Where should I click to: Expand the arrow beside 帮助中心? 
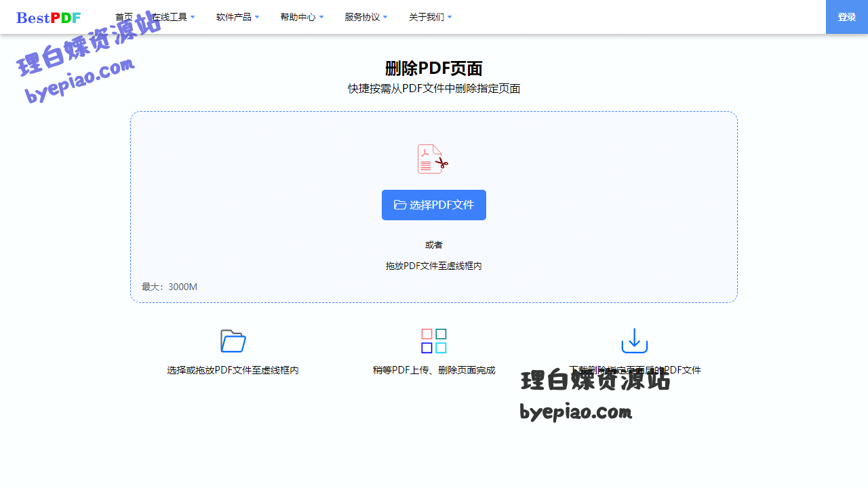pos(321,17)
